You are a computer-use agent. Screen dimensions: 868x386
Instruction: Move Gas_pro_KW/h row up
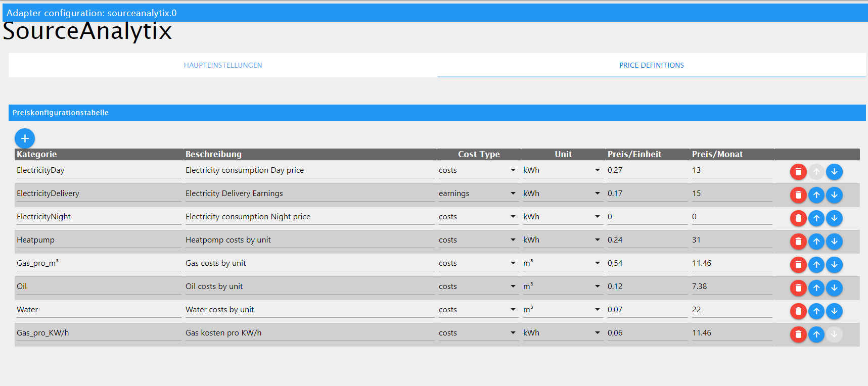pyautogui.click(x=816, y=334)
